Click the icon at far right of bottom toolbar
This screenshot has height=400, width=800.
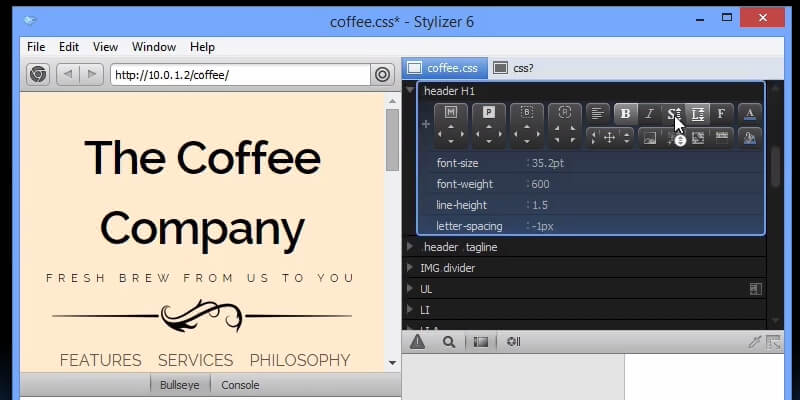(773, 342)
